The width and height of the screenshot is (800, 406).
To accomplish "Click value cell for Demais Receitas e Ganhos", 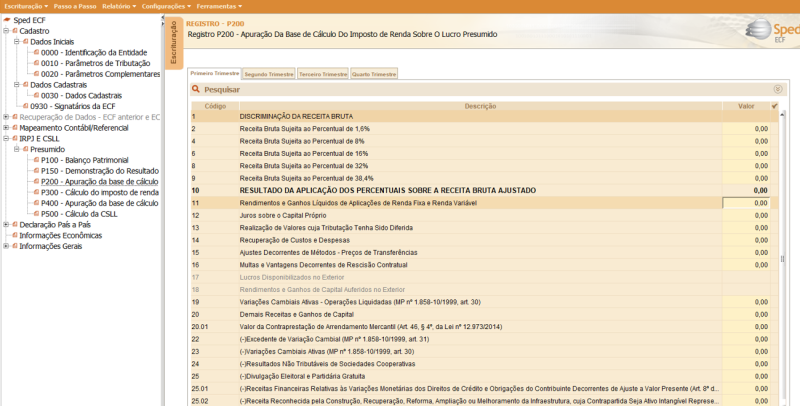I will pyautogui.click(x=746, y=314).
